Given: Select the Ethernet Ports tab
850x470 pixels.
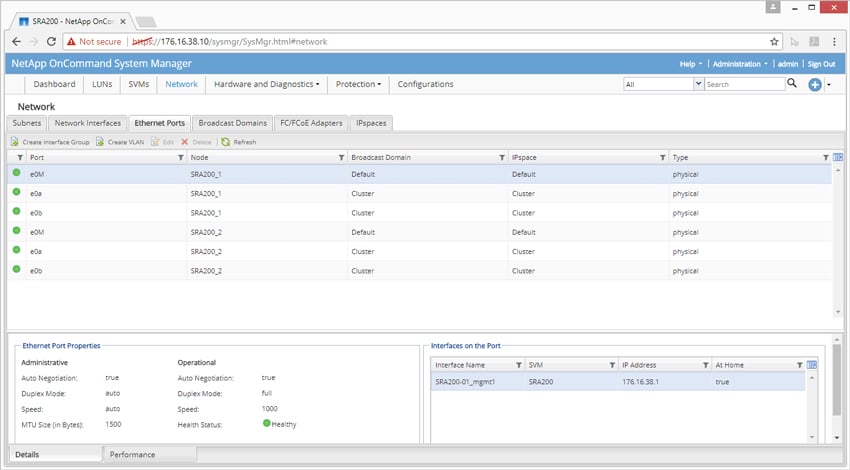Looking at the screenshot, I should (x=159, y=123).
